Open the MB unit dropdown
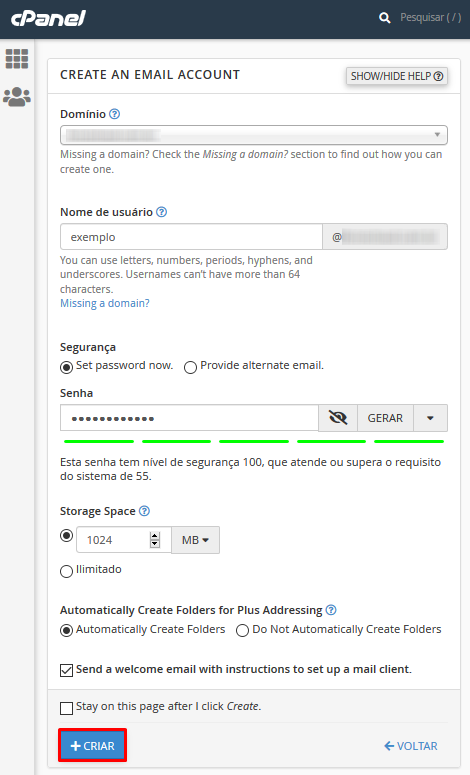The height and width of the screenshot is (775, 470). coord(196,540)
